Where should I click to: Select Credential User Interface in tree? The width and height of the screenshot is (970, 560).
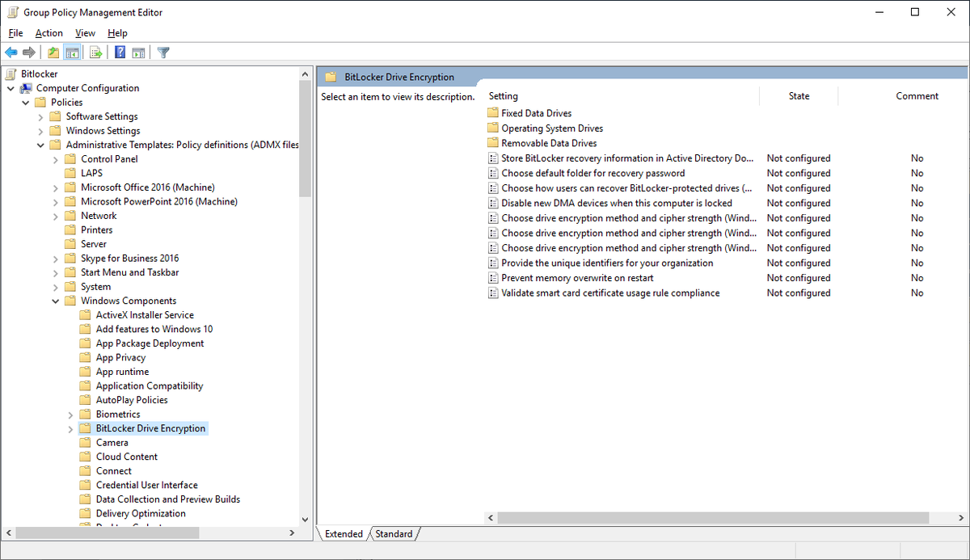(146, 485)
